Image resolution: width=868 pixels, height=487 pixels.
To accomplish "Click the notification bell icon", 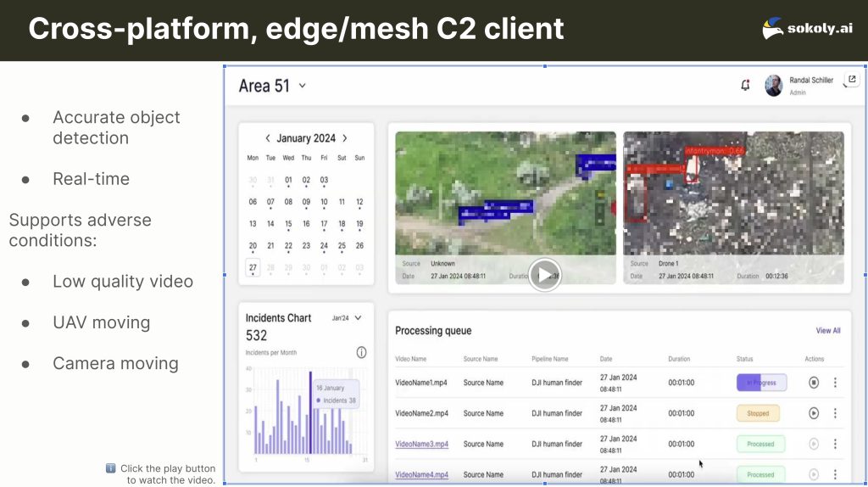I will 745,86.
